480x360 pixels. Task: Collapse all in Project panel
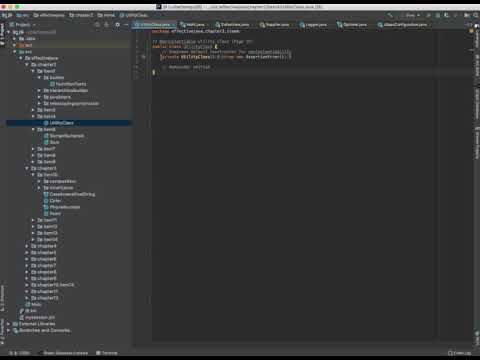pos(107,25)
